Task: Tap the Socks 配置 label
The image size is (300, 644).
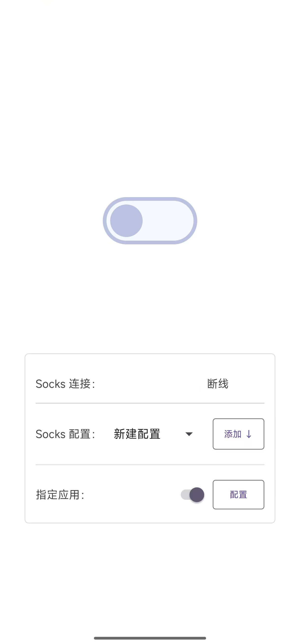Action: point(65,434)
